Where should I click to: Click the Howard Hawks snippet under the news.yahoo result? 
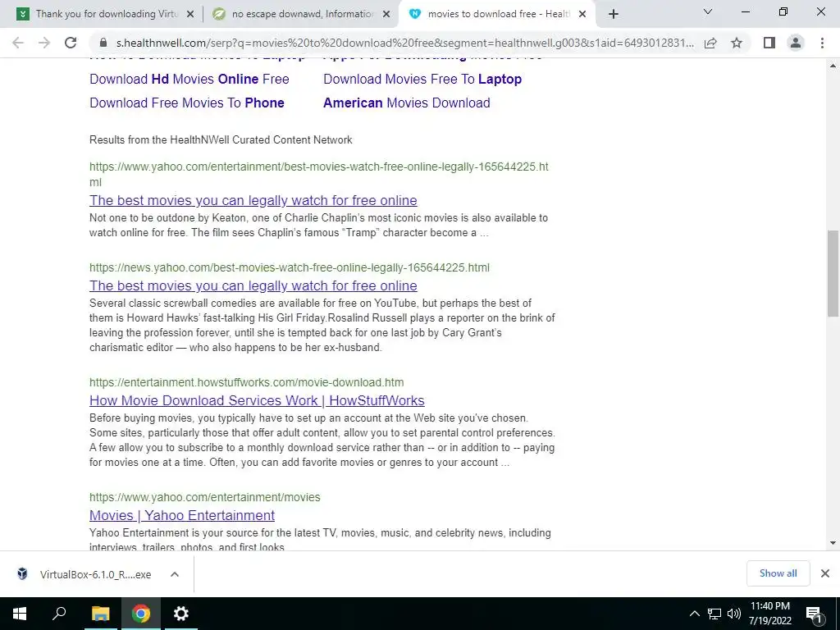click(322, 325)
